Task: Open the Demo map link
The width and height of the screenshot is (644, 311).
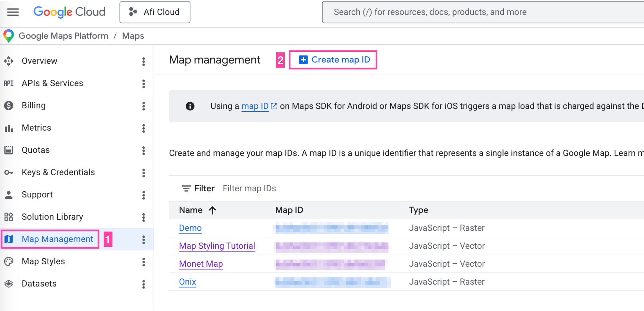Action: pos(190,228)
